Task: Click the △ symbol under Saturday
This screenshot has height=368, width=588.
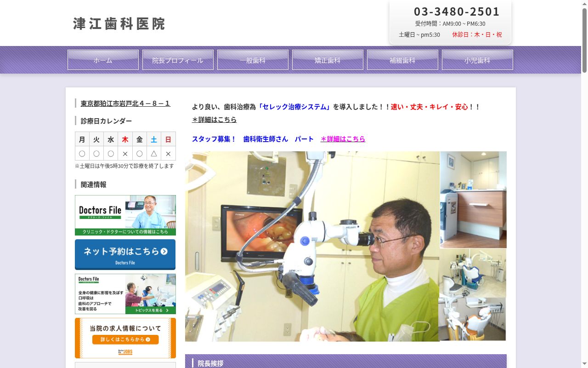Action: coord(154,154)
